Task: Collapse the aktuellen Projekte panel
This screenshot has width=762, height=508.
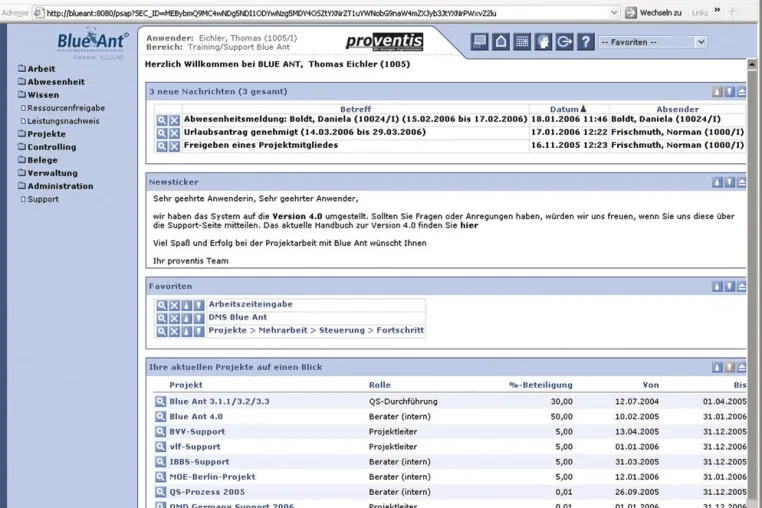Action: (742, 368)
